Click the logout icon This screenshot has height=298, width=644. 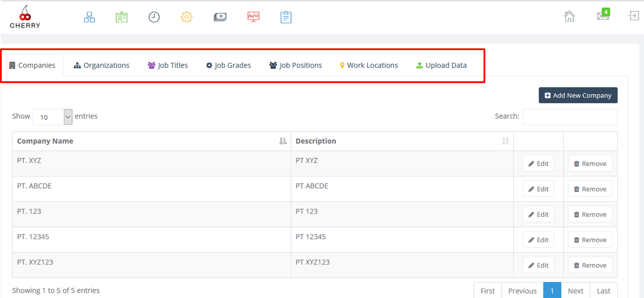coord(633,17)
